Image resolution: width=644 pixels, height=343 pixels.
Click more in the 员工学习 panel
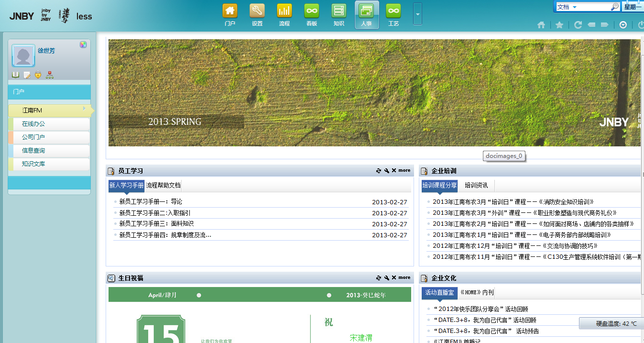[404, 170]
